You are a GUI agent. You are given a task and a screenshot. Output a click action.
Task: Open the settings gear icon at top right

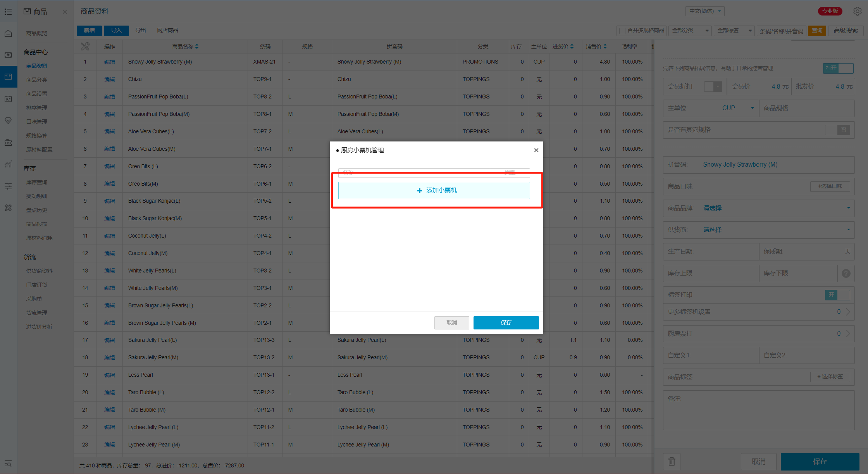pyautogui.click(x=857, y=11)
